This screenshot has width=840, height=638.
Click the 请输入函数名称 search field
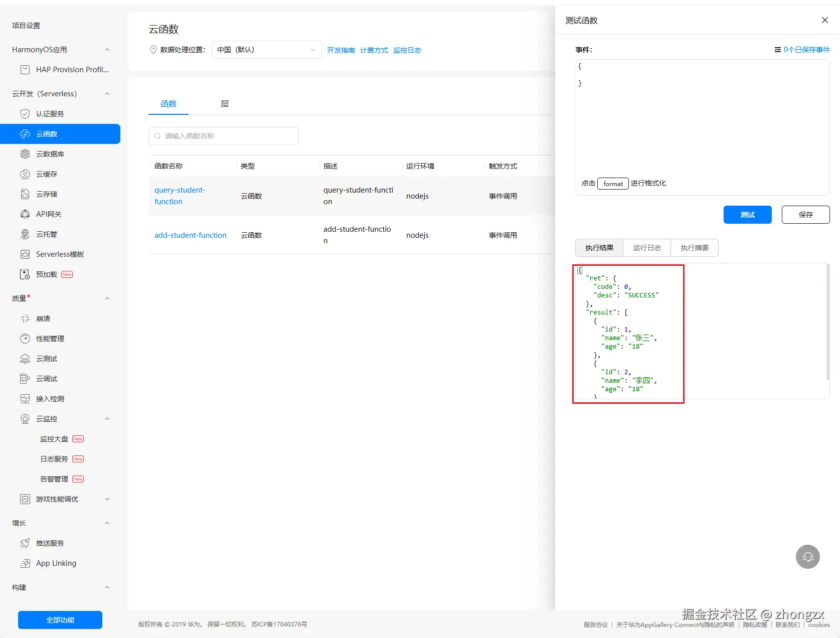pyautogui.click(x=224, y=136)
